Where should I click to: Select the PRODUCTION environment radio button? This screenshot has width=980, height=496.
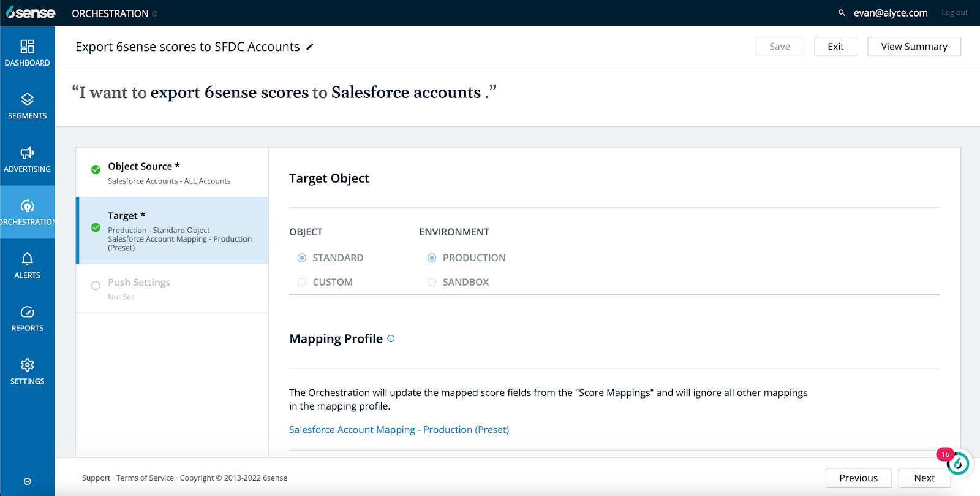point(432,258)
